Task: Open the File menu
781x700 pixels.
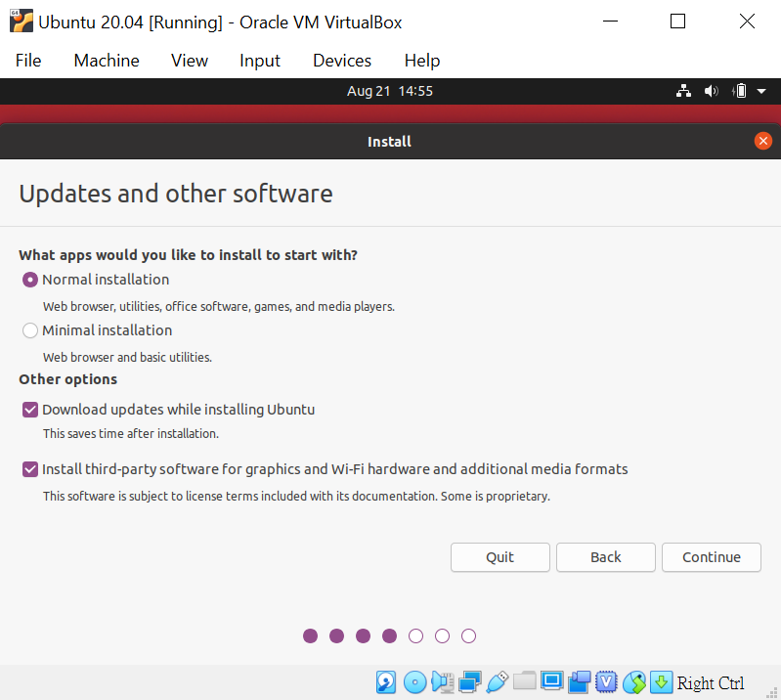Action: click(x=28, y=61)
